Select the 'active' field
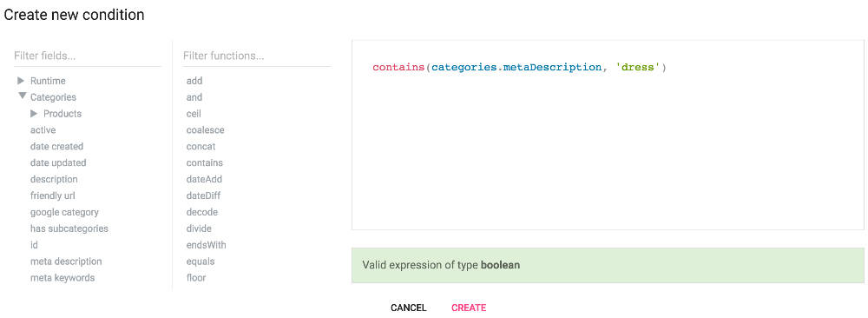 (43, 130)
